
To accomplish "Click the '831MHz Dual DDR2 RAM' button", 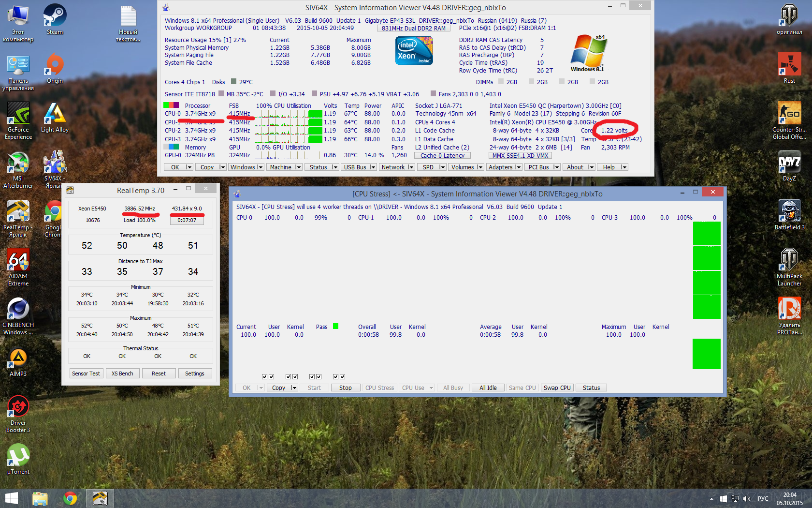I will pyautogui.click(x=414, y=28).
